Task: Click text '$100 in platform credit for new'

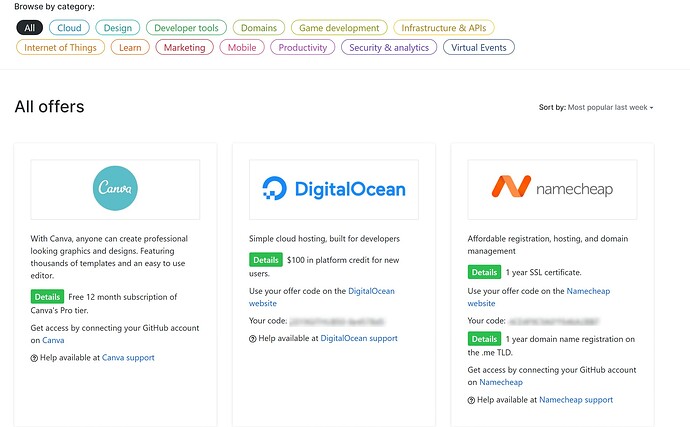Action: coord(343,260)
